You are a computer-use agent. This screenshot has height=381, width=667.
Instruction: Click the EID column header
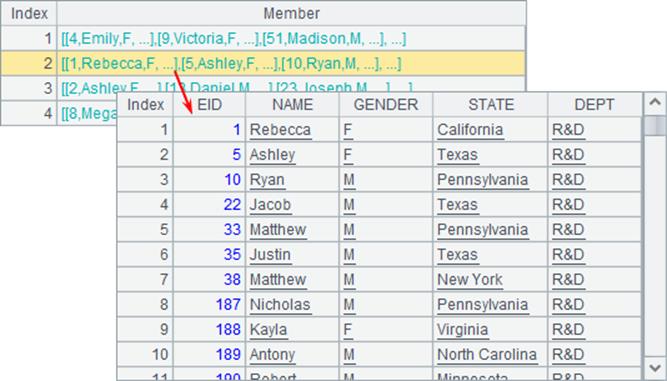209,105
